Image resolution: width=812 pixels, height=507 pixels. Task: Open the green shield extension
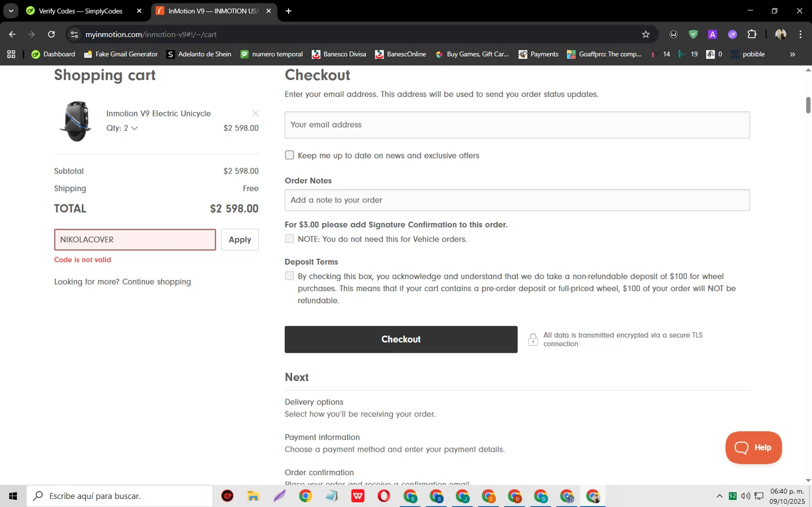[693, 34]
